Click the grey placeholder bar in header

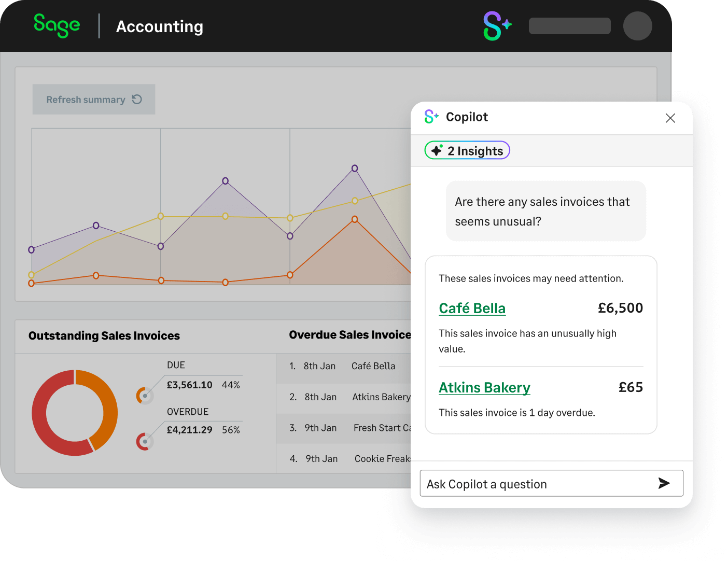(569, 26)
